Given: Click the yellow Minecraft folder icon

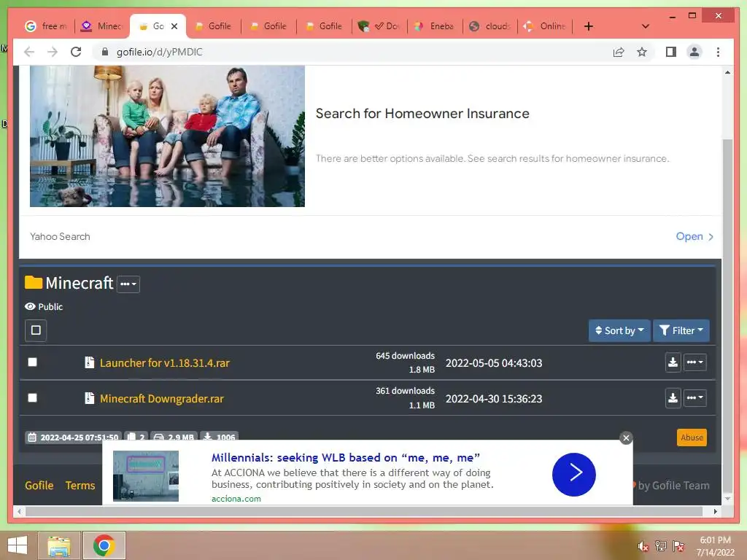Looking at the screenshot, I should [34, 282].
